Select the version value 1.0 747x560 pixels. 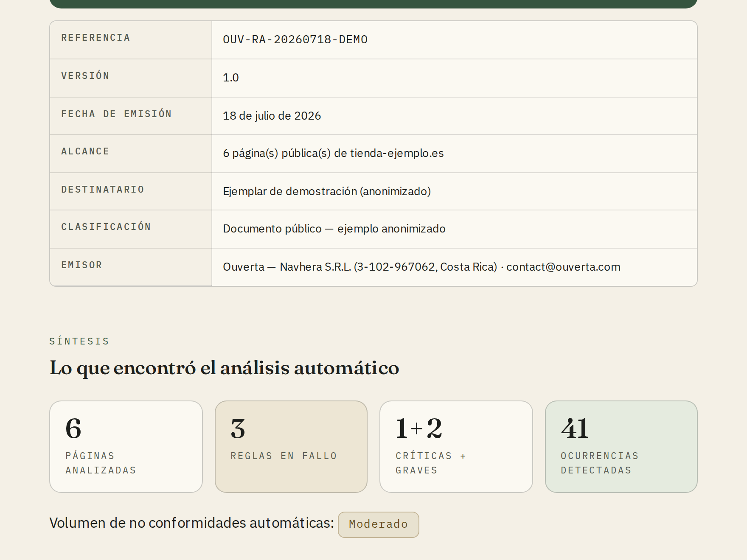pos(231,78)
